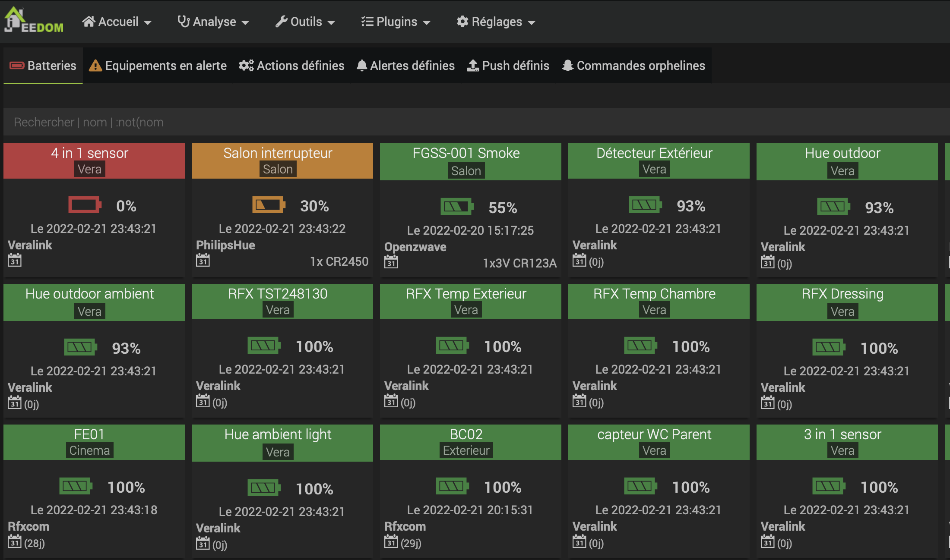The height and width of the screenshot is (560, 950).
Task: Click battery icon of RFX Dressing
Action: [829, 347]
